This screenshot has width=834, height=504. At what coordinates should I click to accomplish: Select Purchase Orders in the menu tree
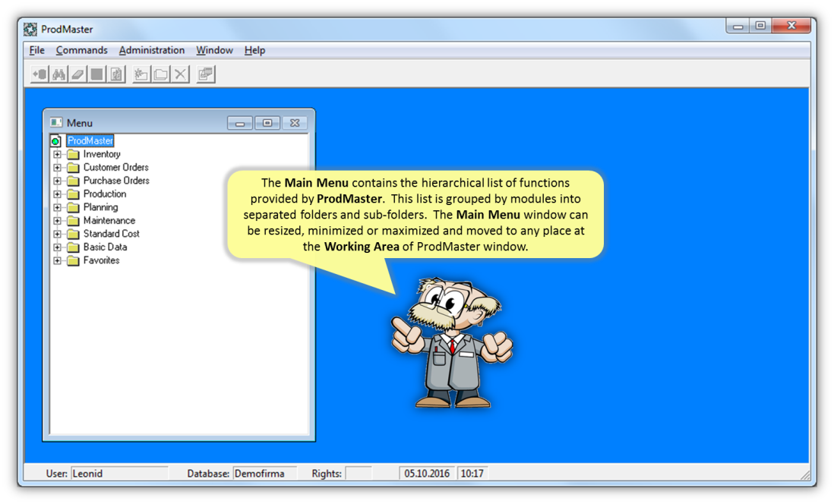tap(116, 181)
